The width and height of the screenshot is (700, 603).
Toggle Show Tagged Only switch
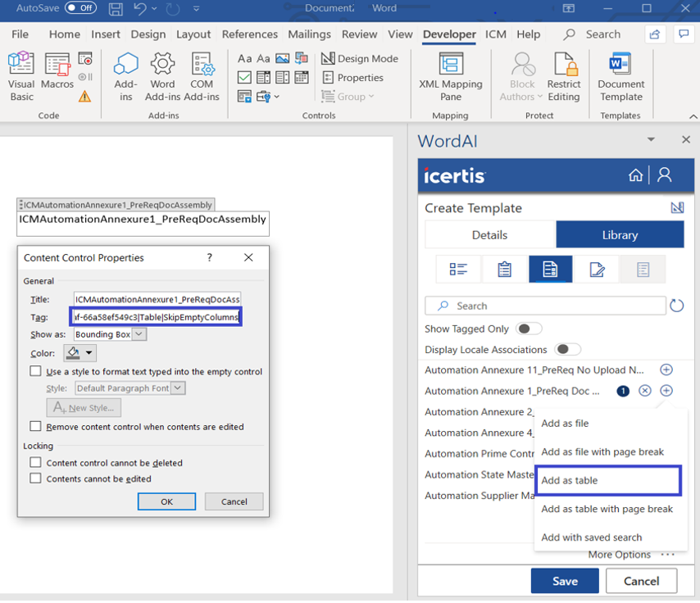[529, 329]
